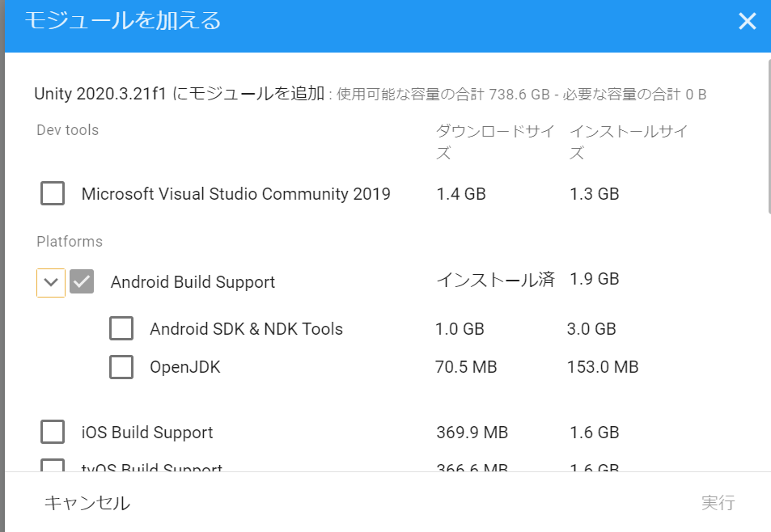Click the iOS Build Support label
Viewport: 771px width, 532px height.
[147, 433]
